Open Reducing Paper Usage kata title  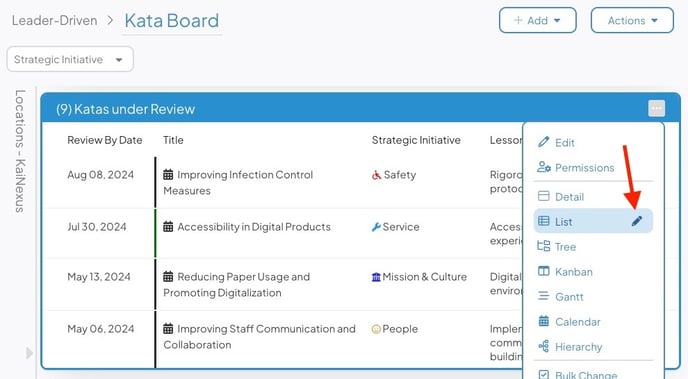coord(236,285)
